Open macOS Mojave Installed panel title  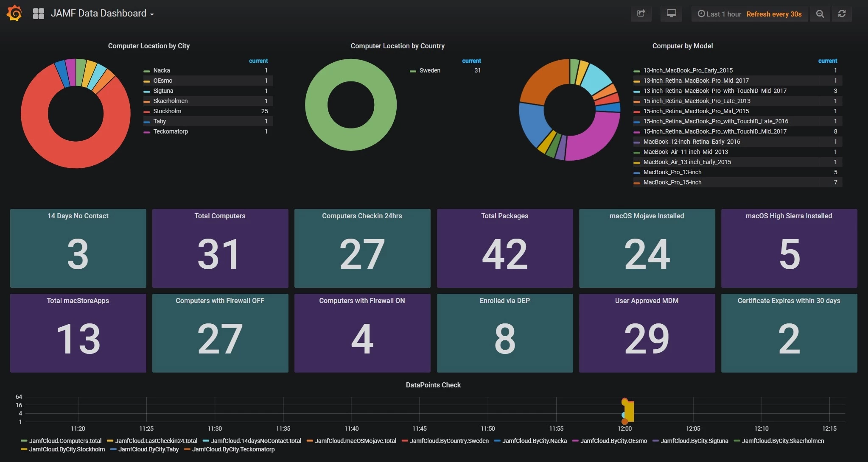point(647,216)
